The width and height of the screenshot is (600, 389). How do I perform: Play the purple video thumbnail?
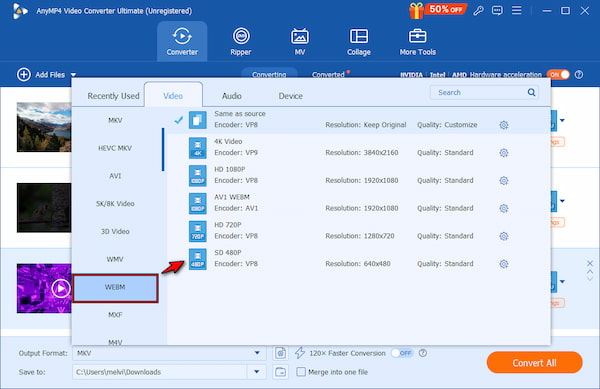tap(61, 288)
